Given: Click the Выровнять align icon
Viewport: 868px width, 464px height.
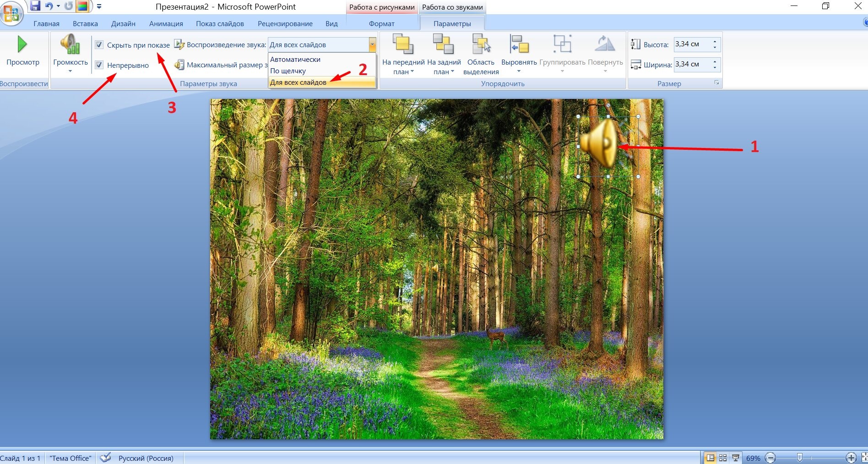Looking at the screenshot, I should (x=519, y=44).
